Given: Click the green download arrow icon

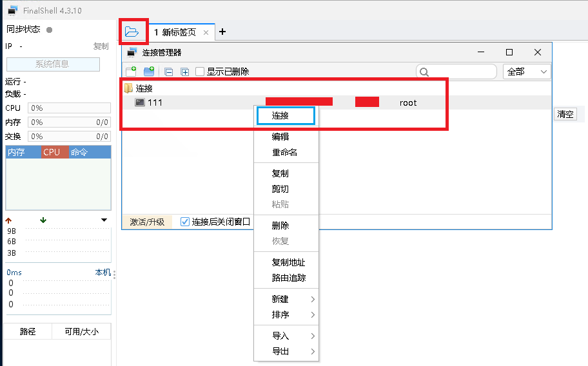Looking at the screenshot, I should coord(43,220).
